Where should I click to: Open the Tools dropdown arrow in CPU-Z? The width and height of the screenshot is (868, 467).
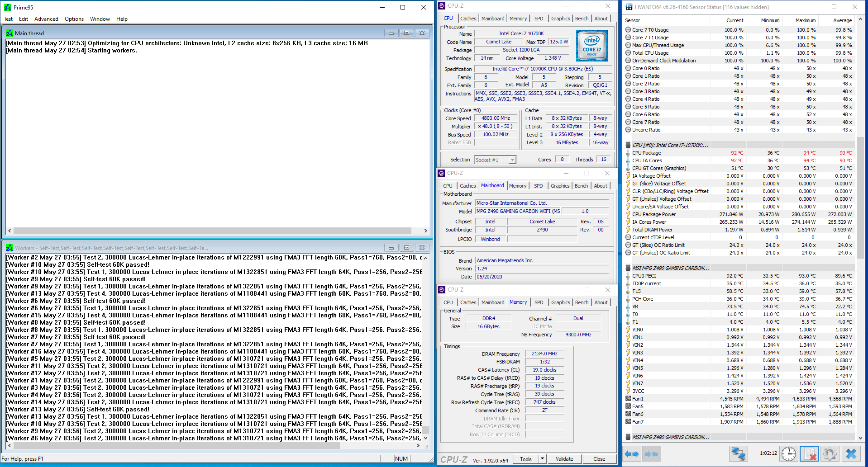(542, 459)
